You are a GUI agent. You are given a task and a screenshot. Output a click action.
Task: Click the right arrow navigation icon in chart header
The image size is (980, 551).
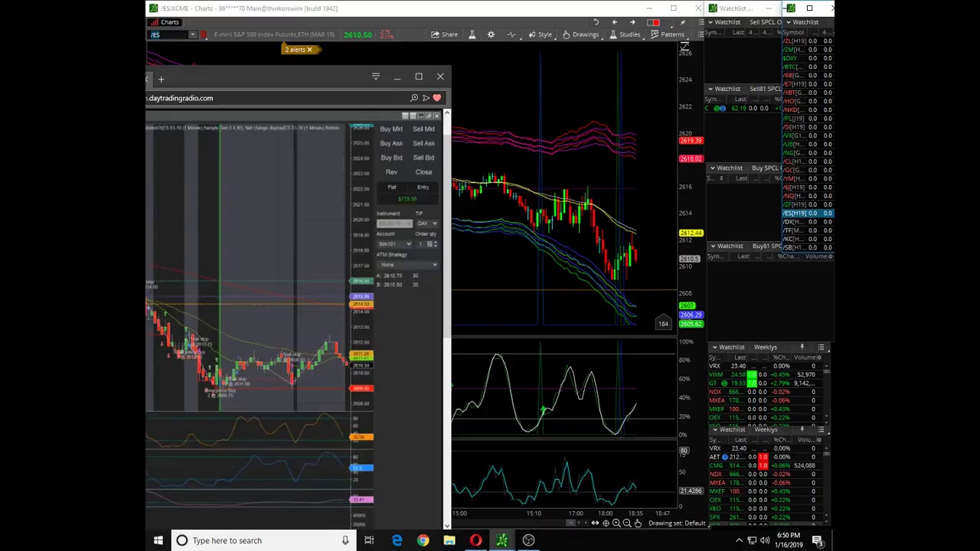click(632, 22)
